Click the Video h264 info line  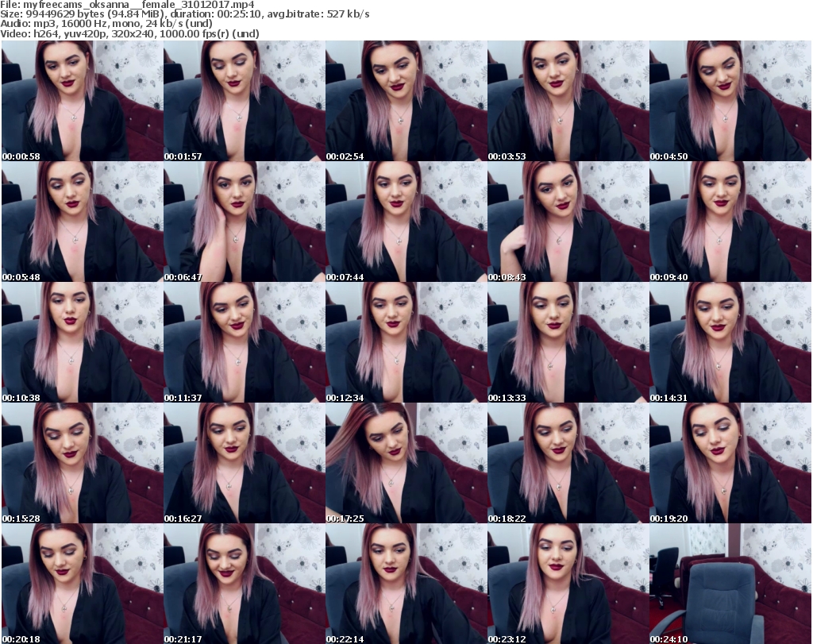coord(129,33)
